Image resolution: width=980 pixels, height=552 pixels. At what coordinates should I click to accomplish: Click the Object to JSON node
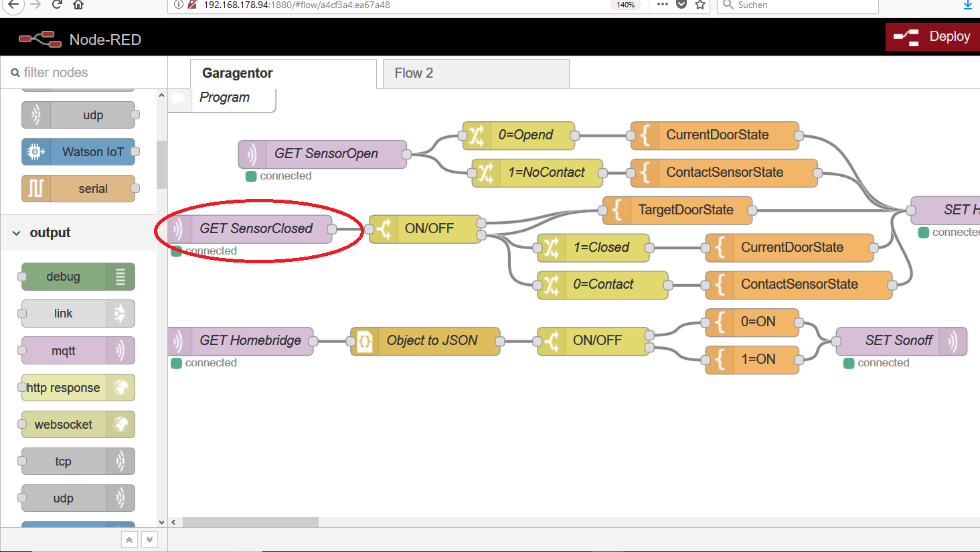pyautogui.click(x=425, y=341)
